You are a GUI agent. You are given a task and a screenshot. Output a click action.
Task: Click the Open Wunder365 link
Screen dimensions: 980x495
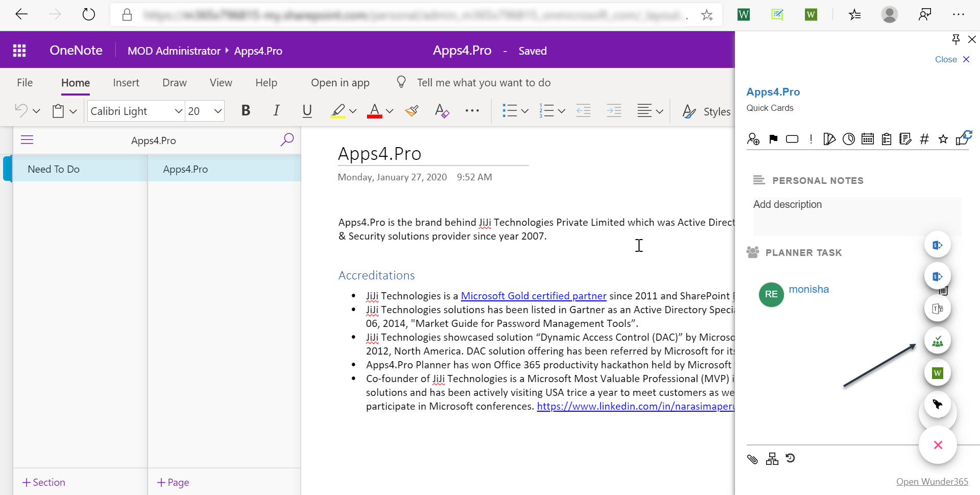pyautogui.click(x=932, y=482)
